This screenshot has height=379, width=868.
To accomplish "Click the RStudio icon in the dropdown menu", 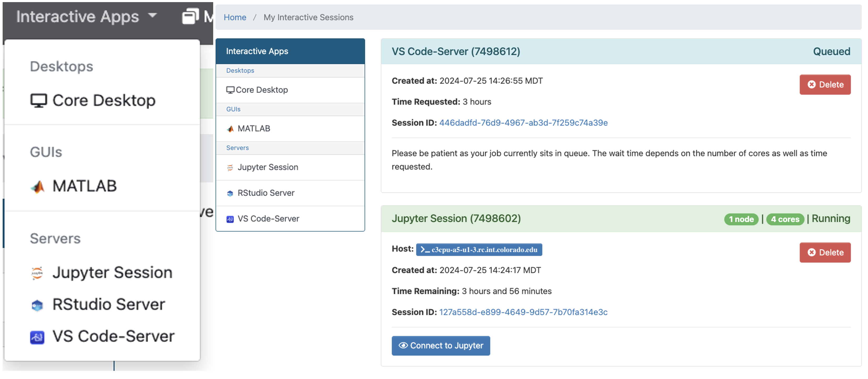I will point(37,305).
